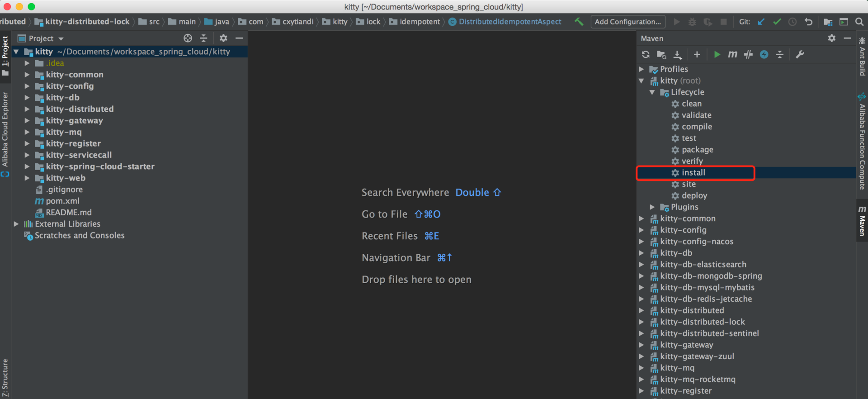Click the Build Project hammer icon
Viewport: 868px width, 399px height.
579,22
